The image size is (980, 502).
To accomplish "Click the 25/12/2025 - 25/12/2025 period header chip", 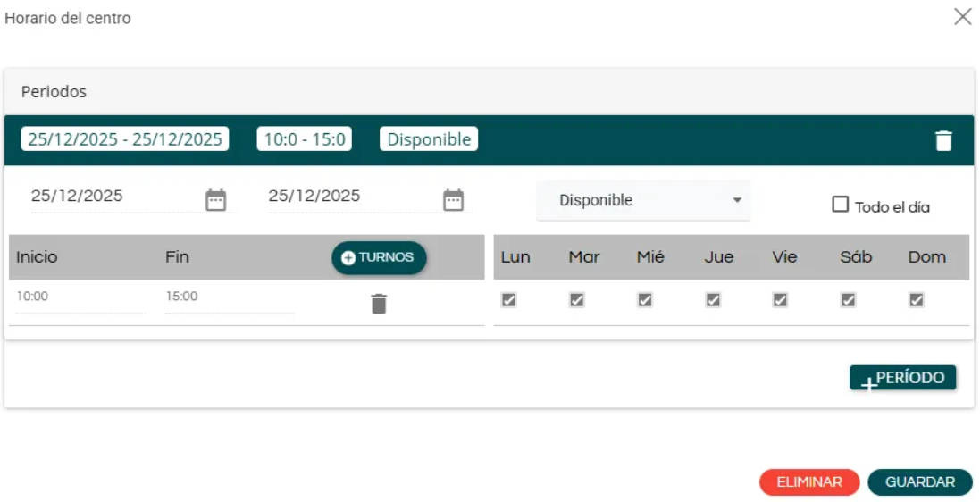I will tap(125, 139).
